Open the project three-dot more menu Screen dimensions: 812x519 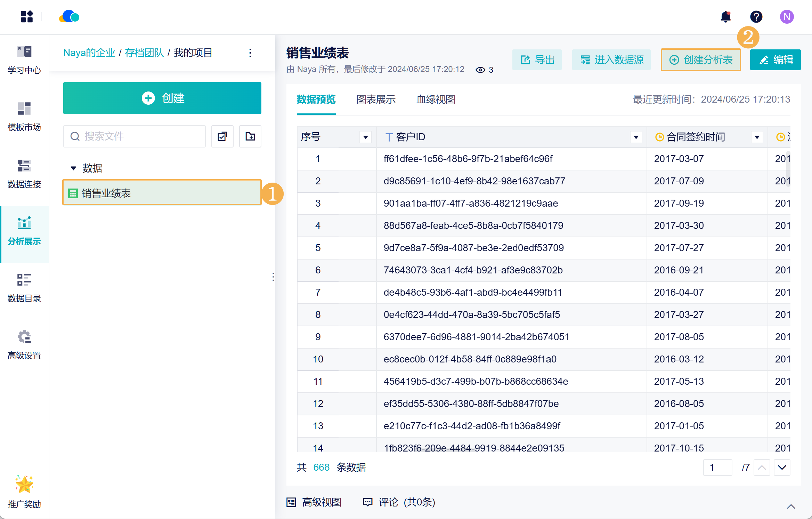click(x=250, y=53)
